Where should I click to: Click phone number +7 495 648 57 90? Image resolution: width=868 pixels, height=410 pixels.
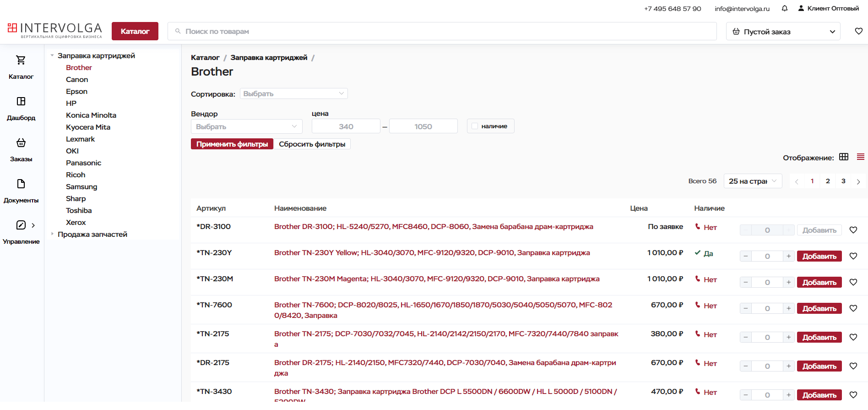673,8
